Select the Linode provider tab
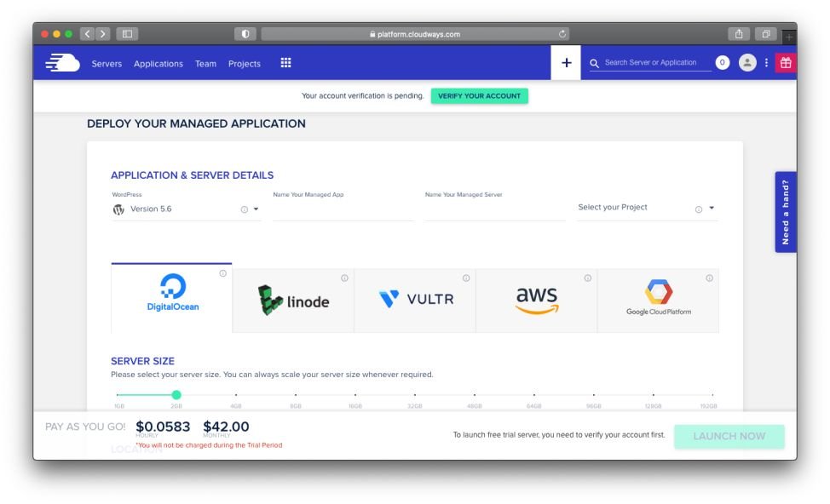The image size is (830, 504). (293, 301)
